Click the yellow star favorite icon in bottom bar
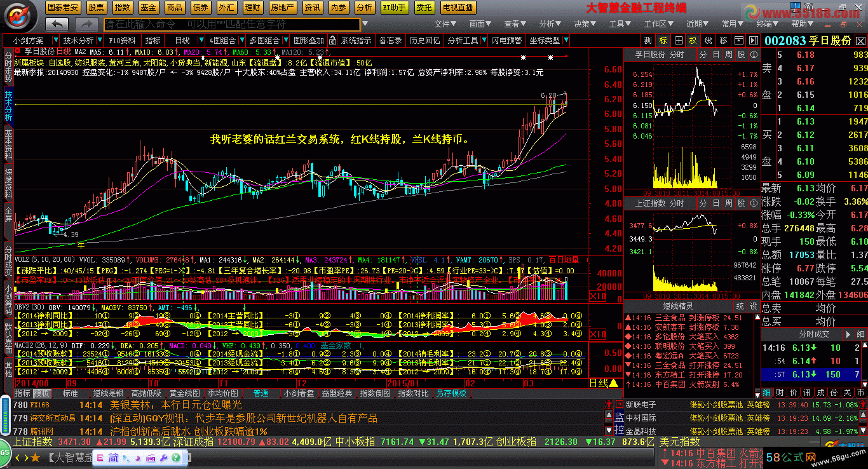The width and height of the screenshot is (868, 469). [x=35, y=457]
